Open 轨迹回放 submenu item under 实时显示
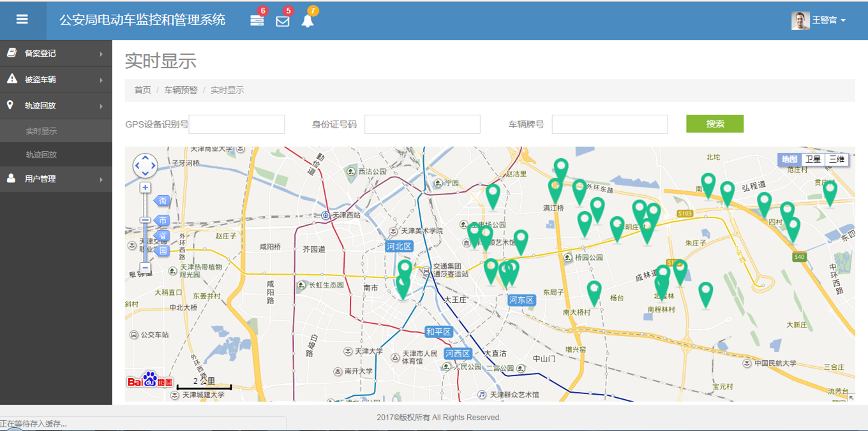Image resolution: width=868 pixels, height=431 pixels. [x=41, y=155]
